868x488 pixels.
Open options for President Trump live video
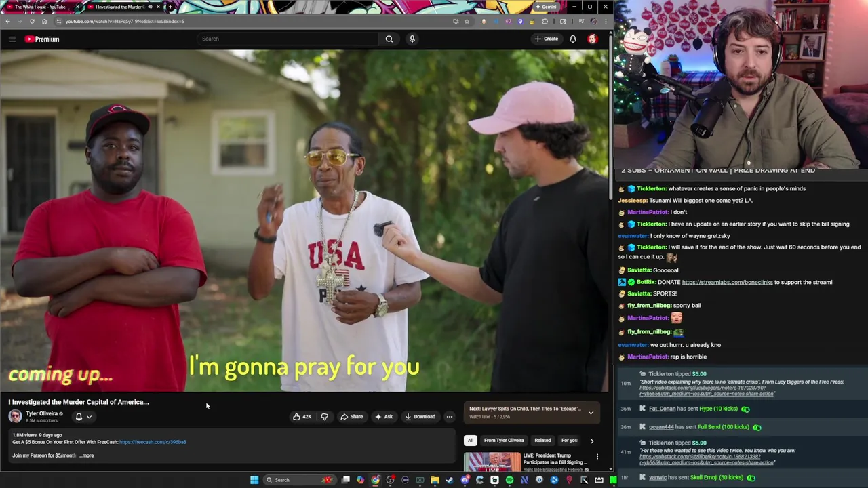click(597, 457)
